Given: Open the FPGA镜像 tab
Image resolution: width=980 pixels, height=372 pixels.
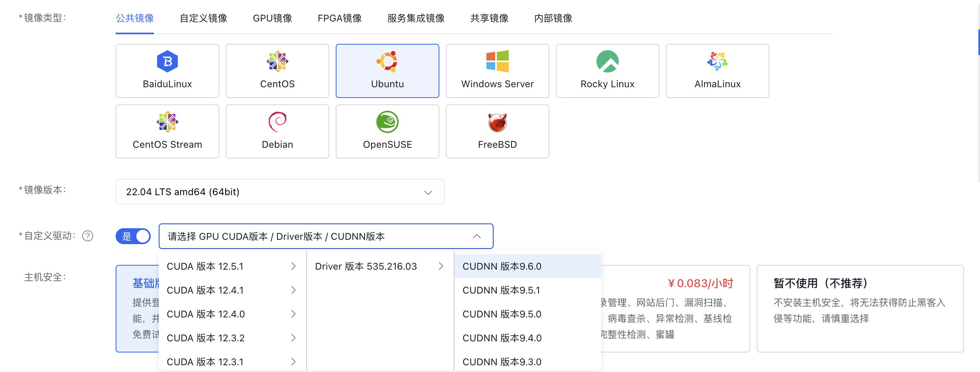Looking at the screenshot, I should pyautogui.click(x=340, y=18).
